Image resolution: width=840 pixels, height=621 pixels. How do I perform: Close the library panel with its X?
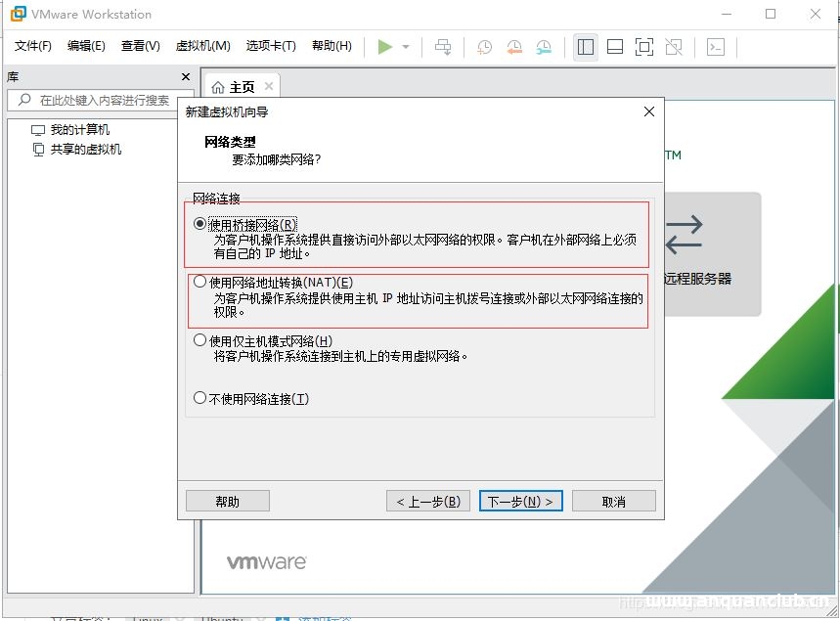(x=185, y=76)
